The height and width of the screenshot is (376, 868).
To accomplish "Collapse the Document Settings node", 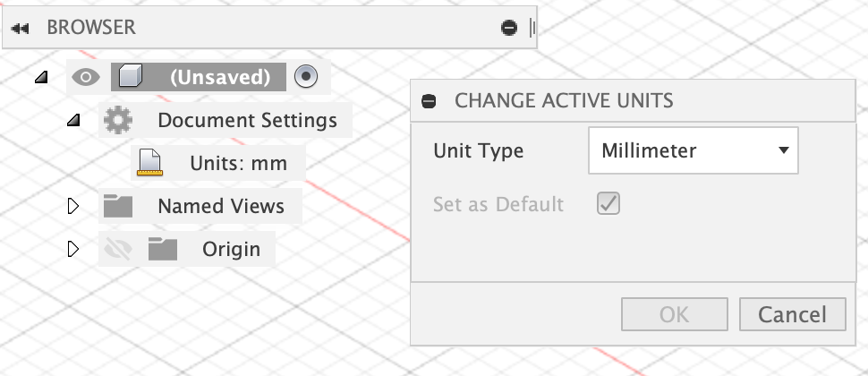I will [73, 120].
